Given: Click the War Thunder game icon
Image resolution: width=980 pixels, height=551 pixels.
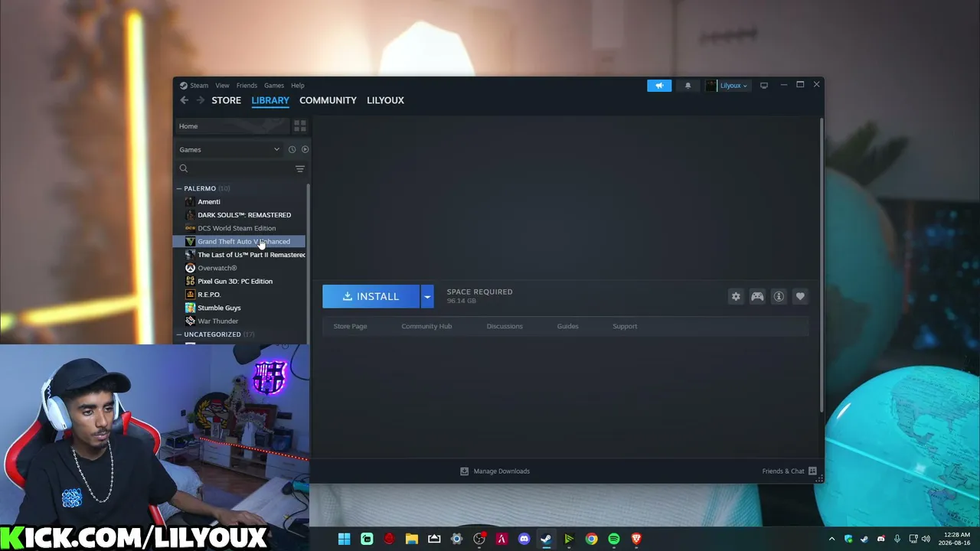Looking at the screenshot, I should coord(190,321).
